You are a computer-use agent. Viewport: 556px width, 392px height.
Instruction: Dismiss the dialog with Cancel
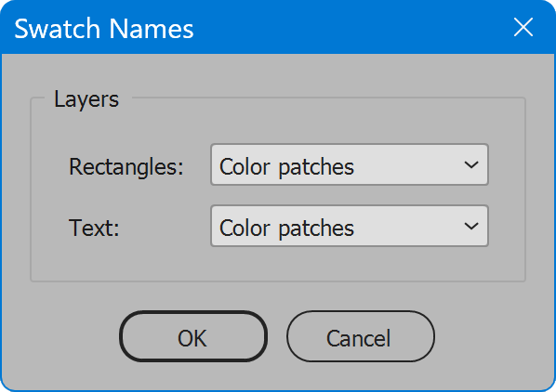point(360,336)
